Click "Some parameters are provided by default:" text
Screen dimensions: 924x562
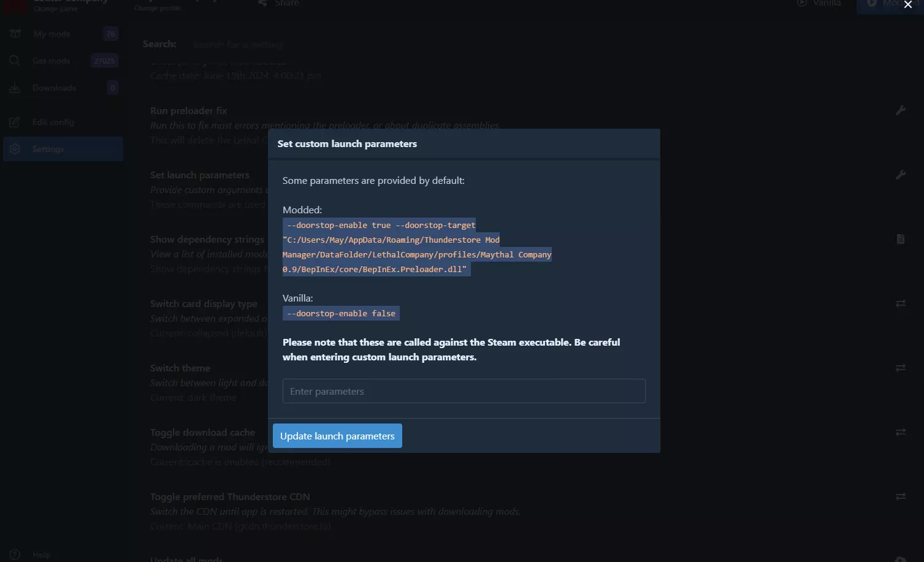click(x=373, y=181)
